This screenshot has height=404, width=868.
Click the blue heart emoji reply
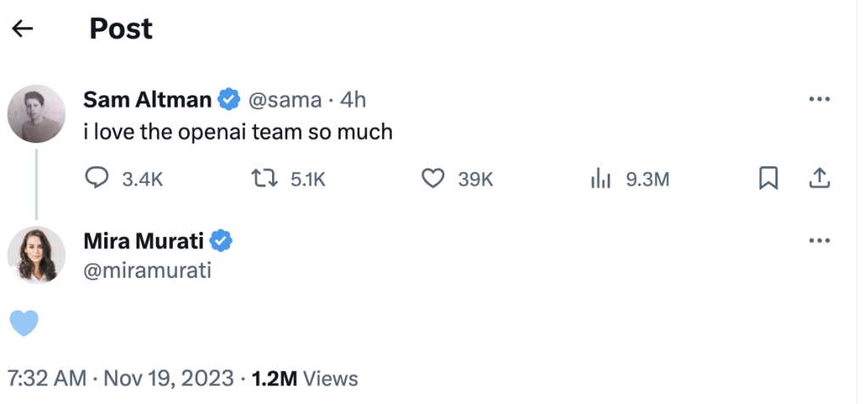[24, 323]
